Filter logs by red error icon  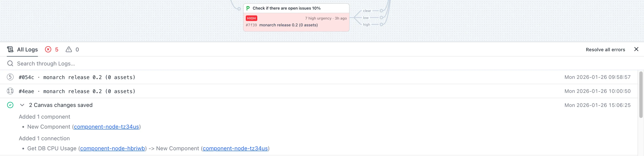pos(48,50)
